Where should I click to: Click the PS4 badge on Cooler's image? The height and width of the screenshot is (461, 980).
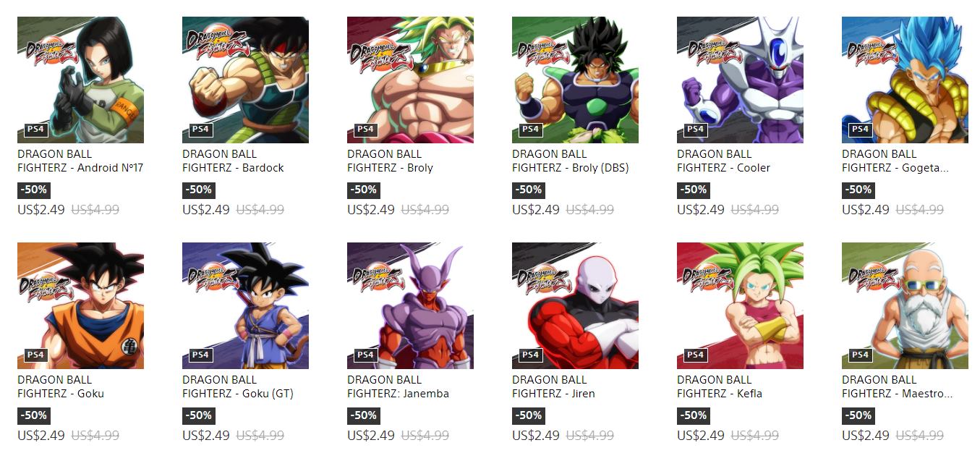[695, 130]
